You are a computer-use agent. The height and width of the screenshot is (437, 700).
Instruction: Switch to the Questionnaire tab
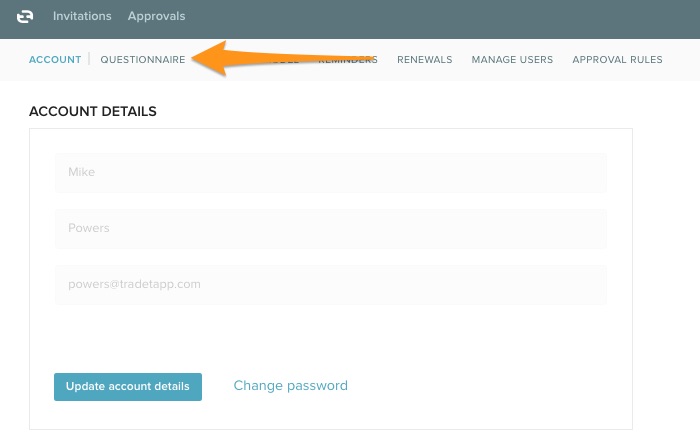coord(142,60)
